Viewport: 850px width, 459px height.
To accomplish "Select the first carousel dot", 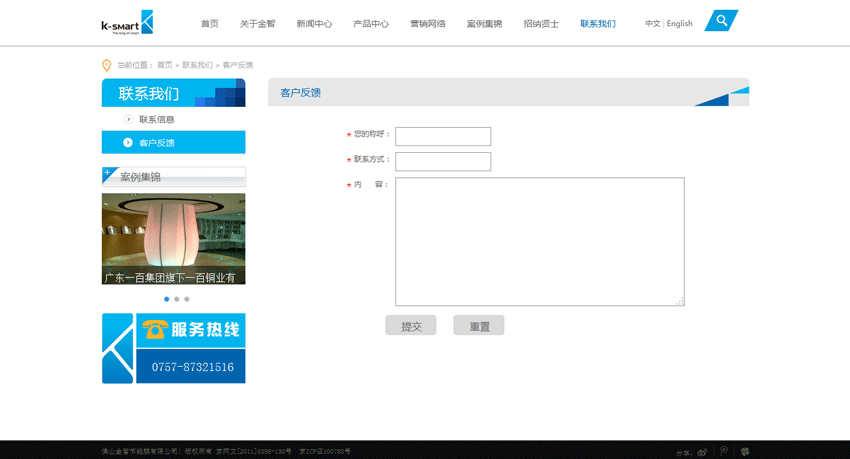I will 166,299.
